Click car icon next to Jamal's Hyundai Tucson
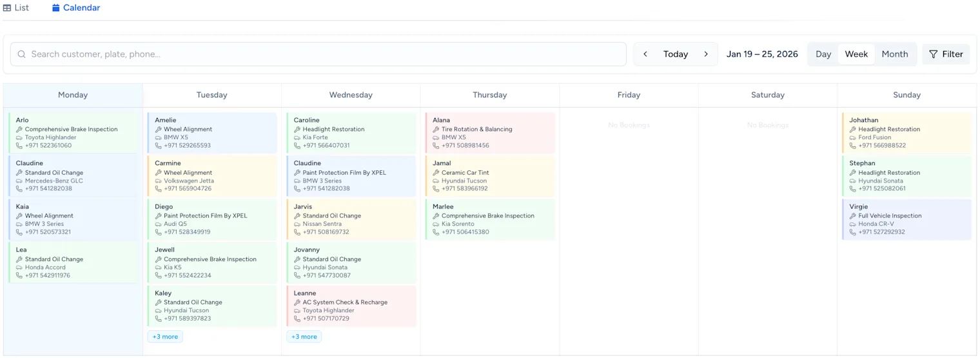The image size is (980, 358). pos(436,181)
